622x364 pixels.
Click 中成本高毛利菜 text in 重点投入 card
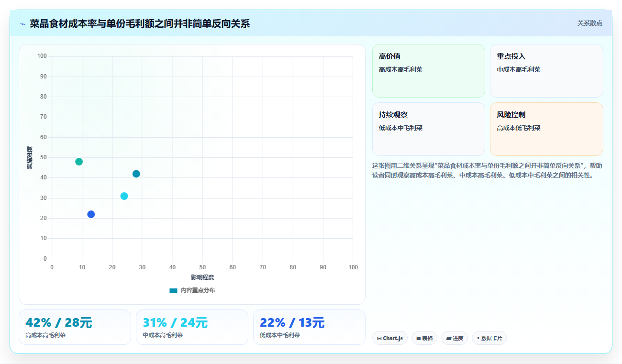tap(519, 70)
